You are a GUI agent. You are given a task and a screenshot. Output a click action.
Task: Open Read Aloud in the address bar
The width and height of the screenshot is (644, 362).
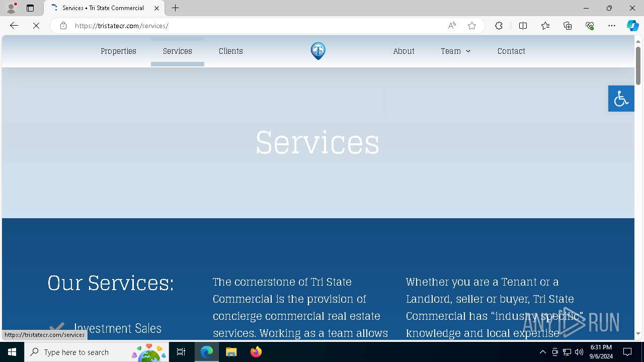452,26
